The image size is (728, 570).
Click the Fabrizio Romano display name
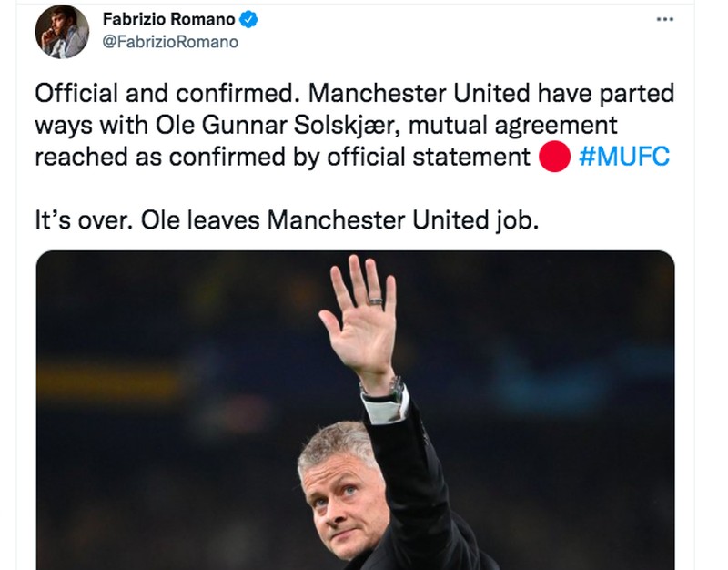point(169,20)
